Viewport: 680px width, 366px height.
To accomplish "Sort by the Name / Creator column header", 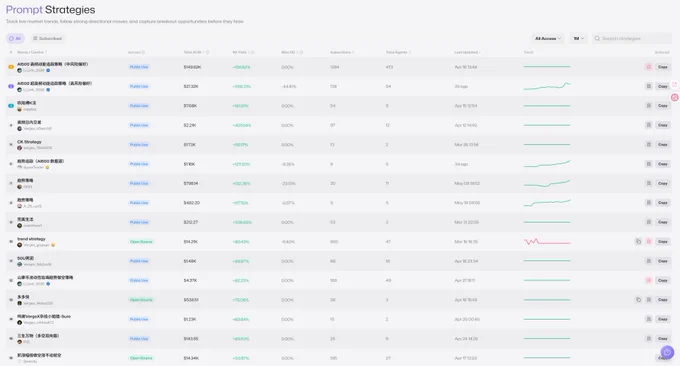I will 31,52.
